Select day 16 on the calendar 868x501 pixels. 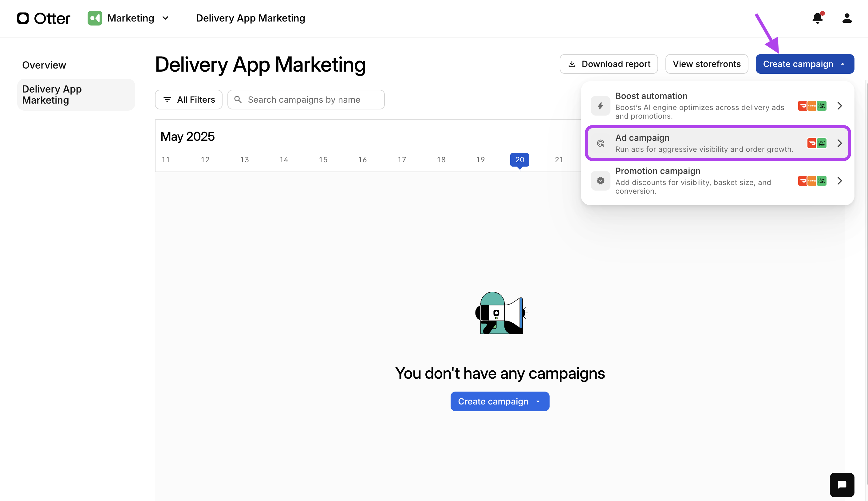[362, 160]
